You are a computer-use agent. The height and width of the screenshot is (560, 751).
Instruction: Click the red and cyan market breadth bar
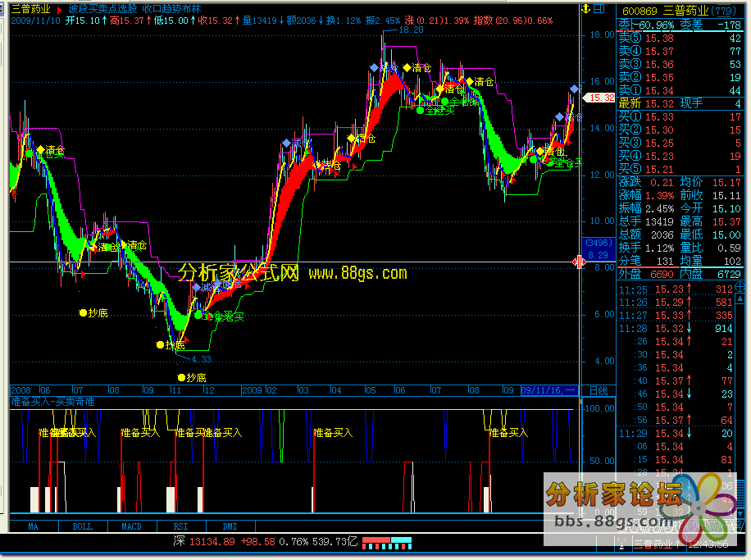point(387,543)
